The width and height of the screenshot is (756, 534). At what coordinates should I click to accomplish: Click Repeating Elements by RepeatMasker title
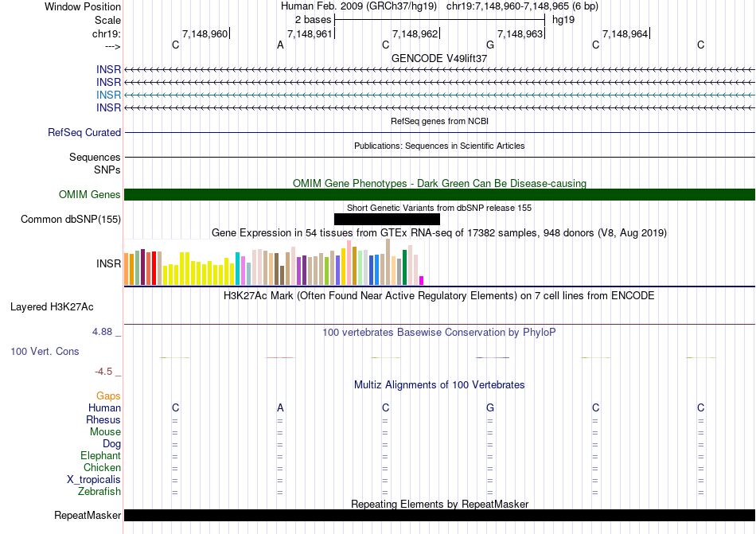click(x=439, y=504)
